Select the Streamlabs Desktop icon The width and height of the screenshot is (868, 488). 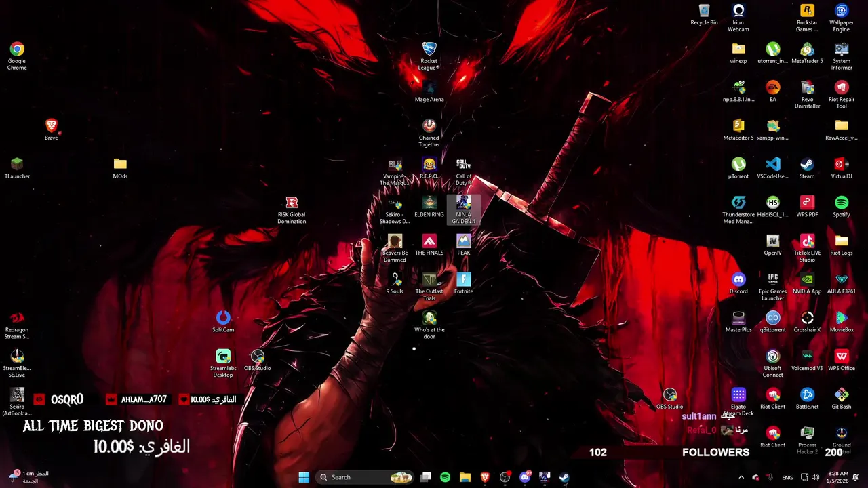point(223,363)
